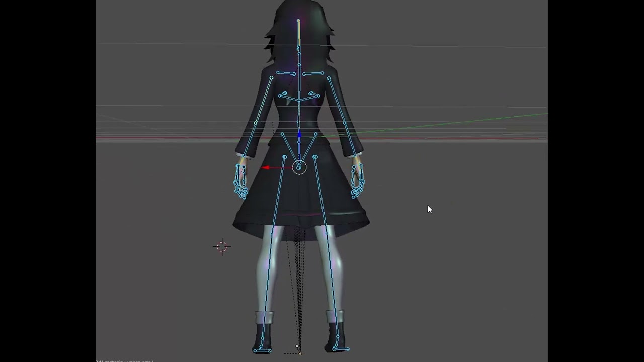The height and width of the screenshot is (362, 644).
Task: Select the left-side upper arm bone
Action: (x=264, y=100)
